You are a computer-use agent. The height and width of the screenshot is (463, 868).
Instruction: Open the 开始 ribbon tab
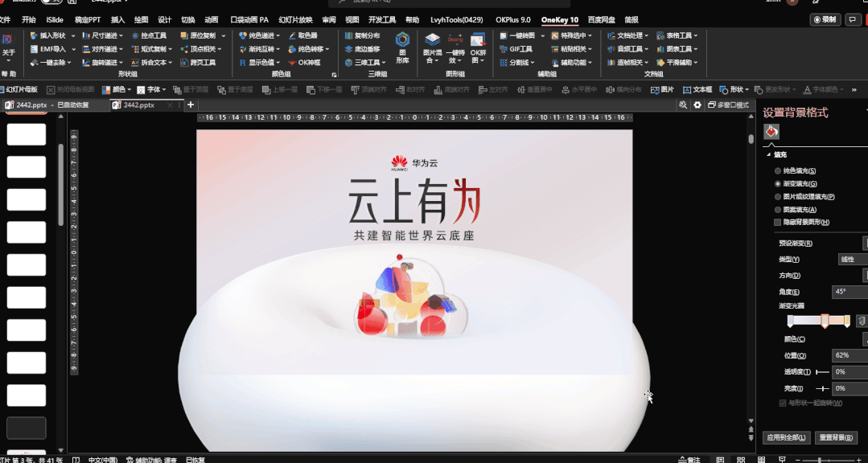point(29,20)
